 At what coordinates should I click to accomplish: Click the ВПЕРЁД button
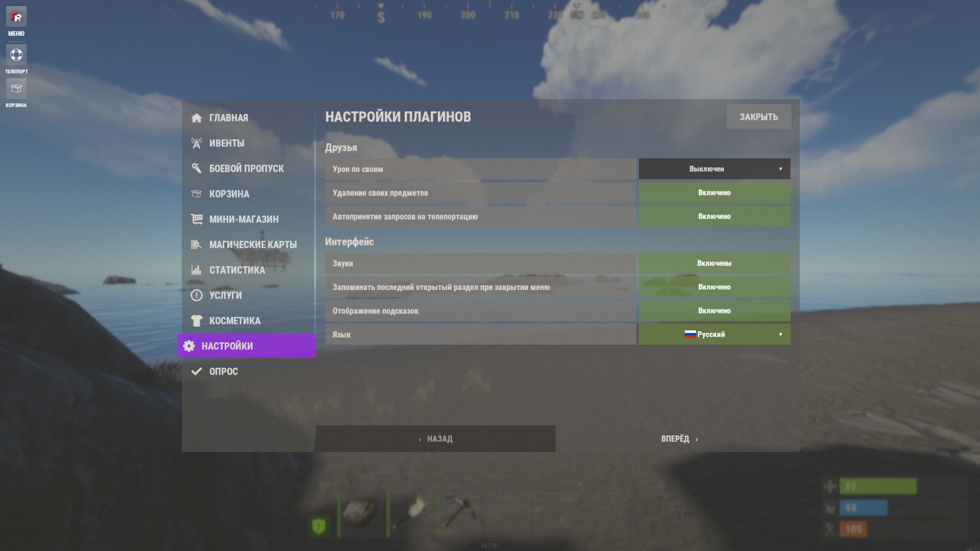click(x=679, y=439)
